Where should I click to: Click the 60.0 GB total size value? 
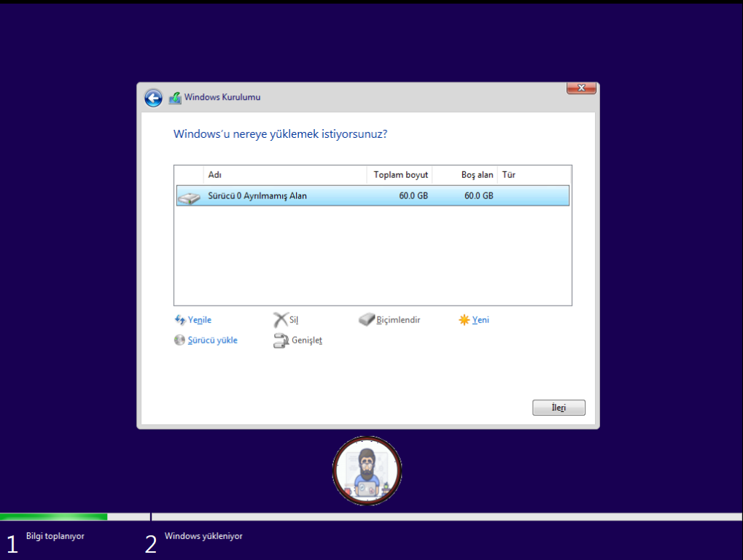click(413, 195)
